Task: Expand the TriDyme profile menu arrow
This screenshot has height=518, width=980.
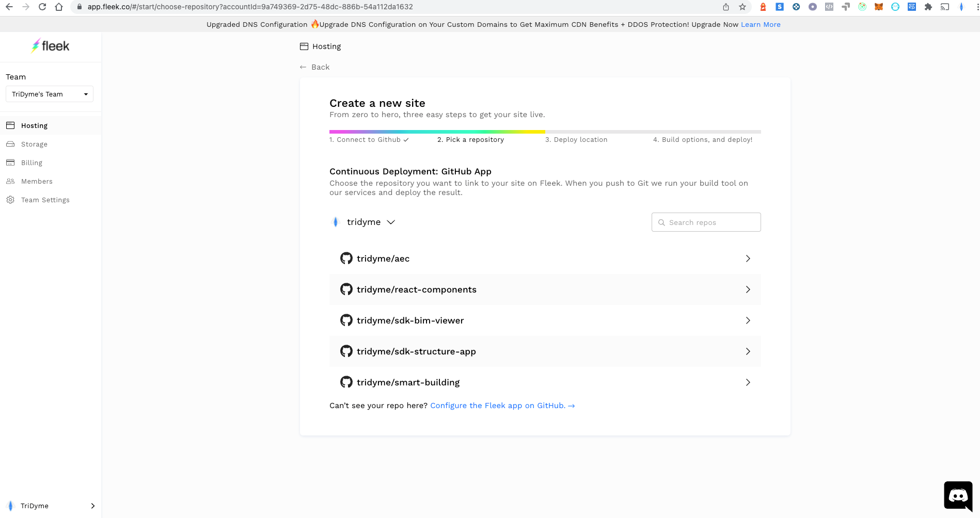Action: (93, 506)
